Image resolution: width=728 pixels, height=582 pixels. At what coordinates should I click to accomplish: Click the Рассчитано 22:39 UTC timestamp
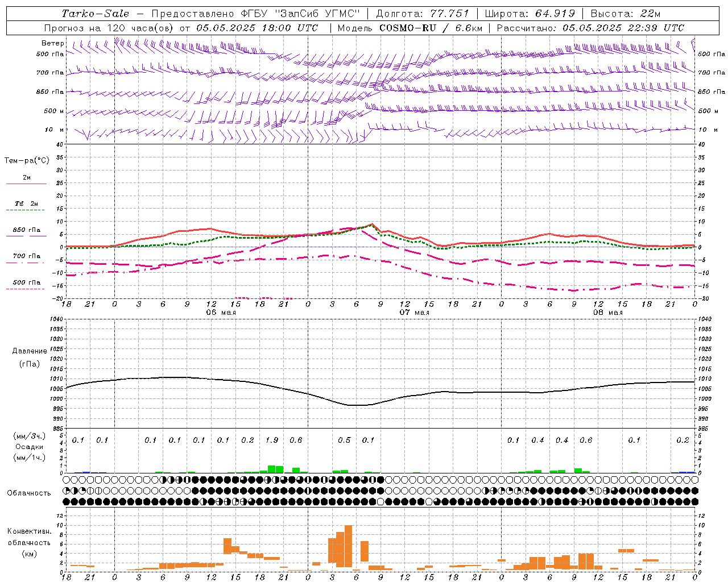point(590,28)
